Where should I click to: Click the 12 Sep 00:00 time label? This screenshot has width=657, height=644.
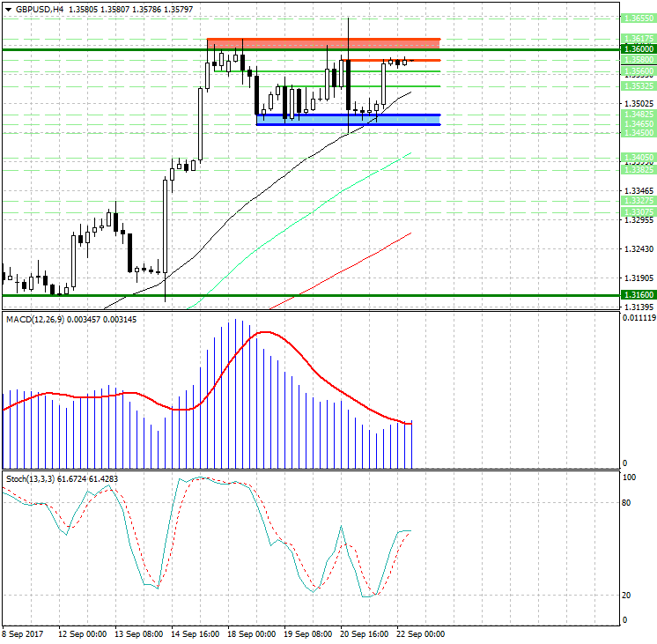(83, 633)
